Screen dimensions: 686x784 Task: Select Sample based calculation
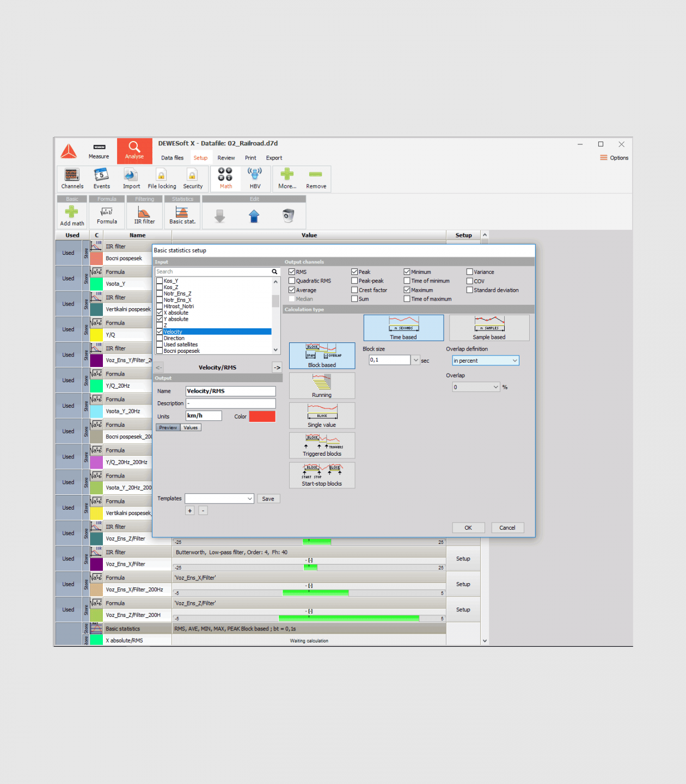(x=489, y=328)
